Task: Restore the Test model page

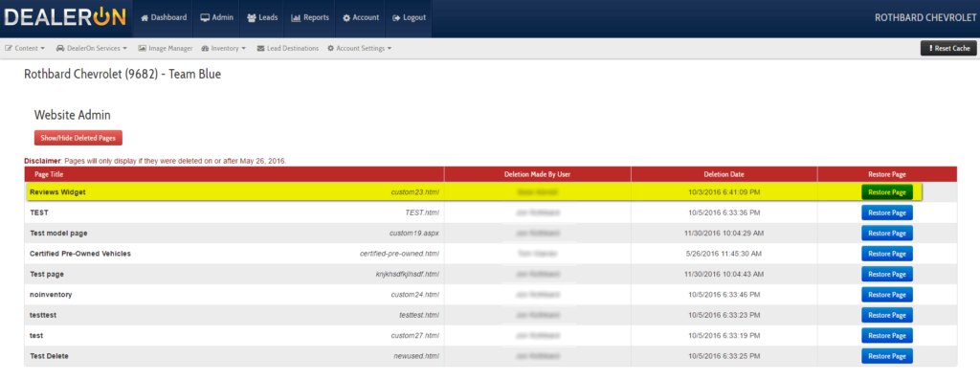Action: 887,234
